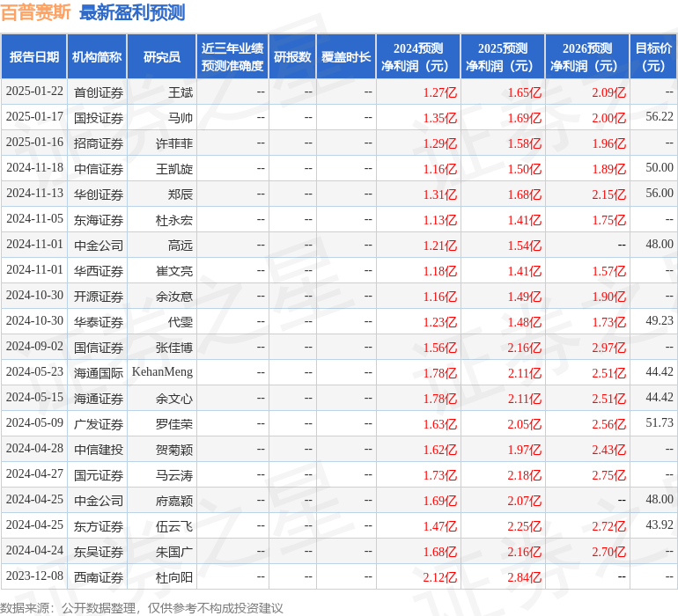Click researcher 马云涛
678x616 pixels.
(x=174, y=475)
